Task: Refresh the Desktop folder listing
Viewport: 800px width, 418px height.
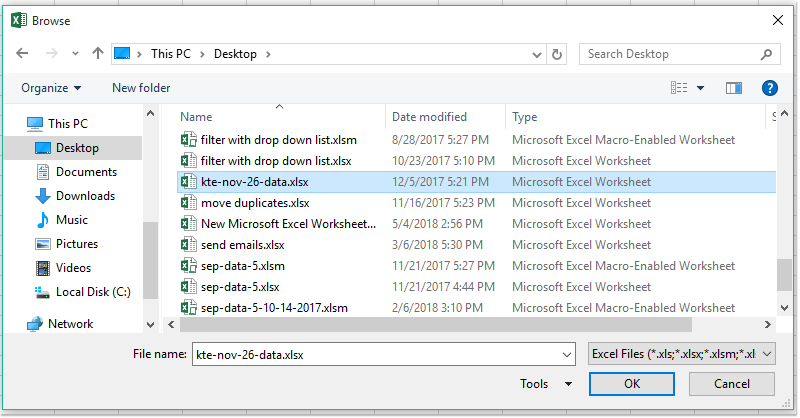Action: click(557, 54)
